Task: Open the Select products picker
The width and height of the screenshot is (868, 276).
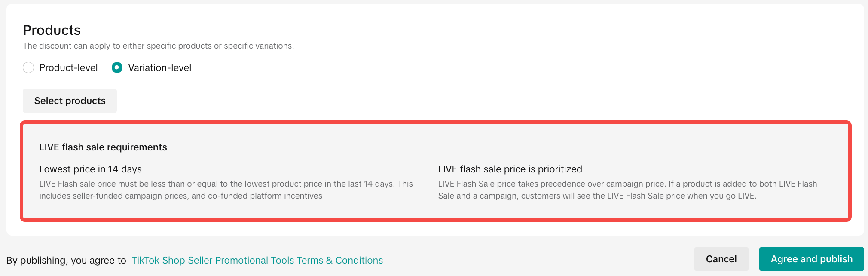Action: [x=70, y=101]
